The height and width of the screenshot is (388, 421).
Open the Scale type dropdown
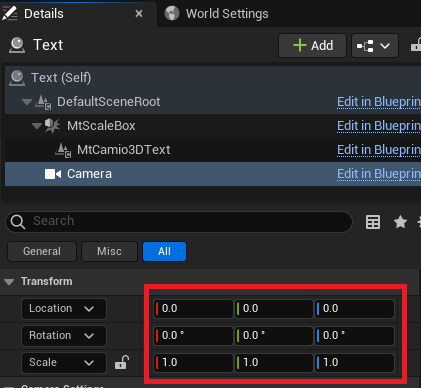(x=64, y=363)
